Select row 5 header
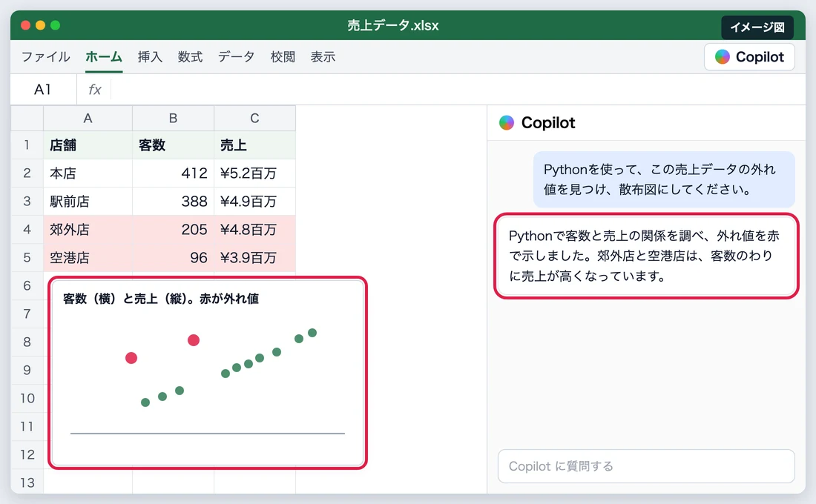This screenshot has width=816, height=504. 27,257
